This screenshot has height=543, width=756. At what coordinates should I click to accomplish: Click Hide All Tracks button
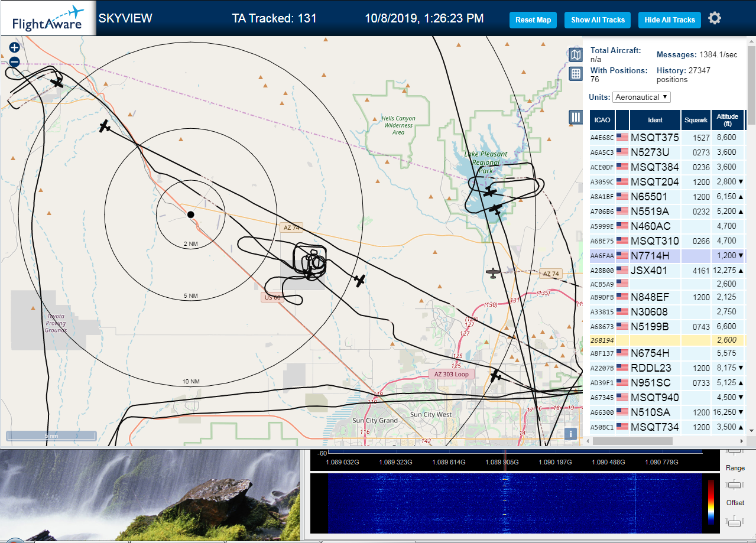pyautogui.click(x=670, y=19)
